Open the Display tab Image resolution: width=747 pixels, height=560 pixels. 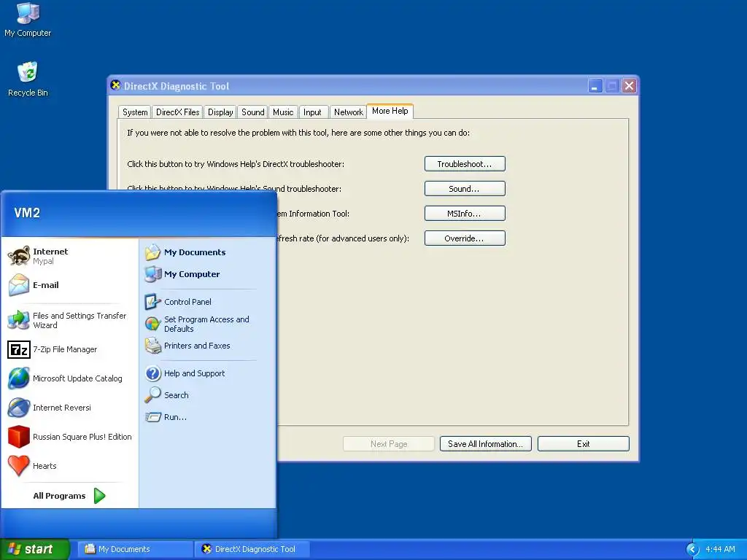tap(220, 112)
